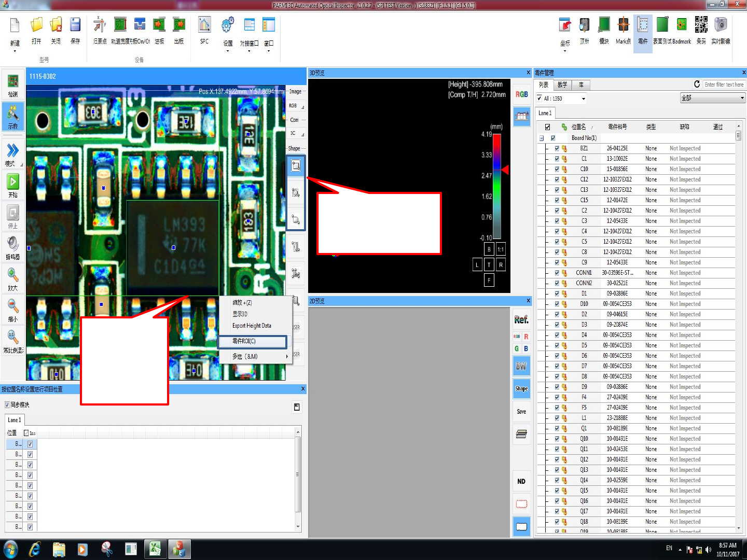Click the RGB view icon in 3D preview

[x=521, y=94]
